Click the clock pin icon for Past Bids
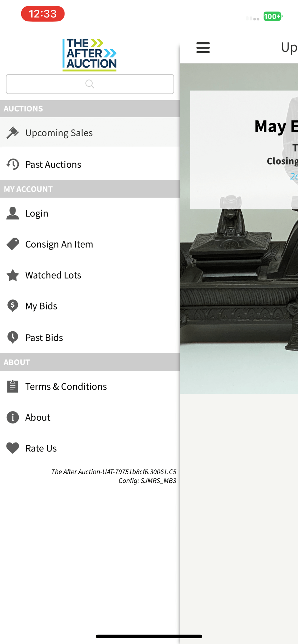Image resolution: width=298 pixels, height=644 pixels. pyautogui.click(x=13, y=337)
